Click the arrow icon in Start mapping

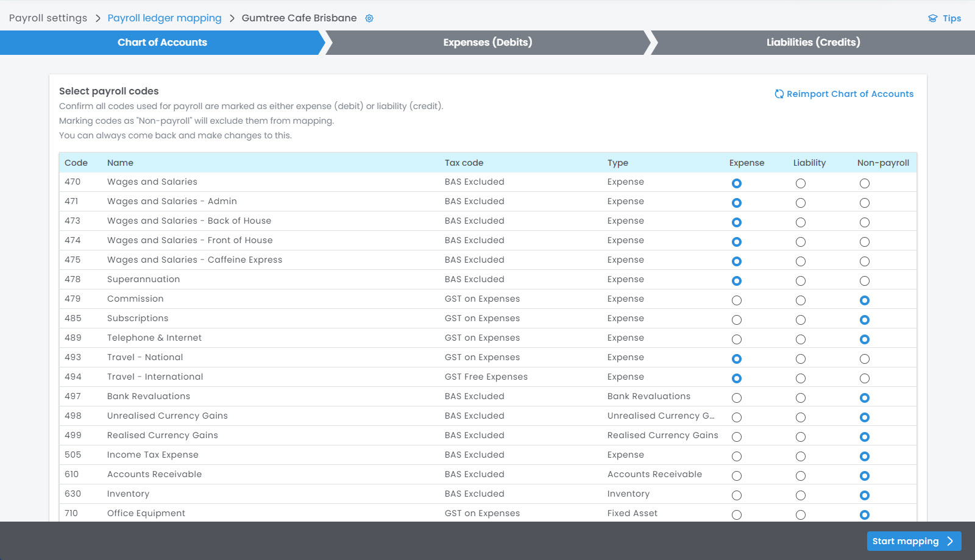pos(950,541)
